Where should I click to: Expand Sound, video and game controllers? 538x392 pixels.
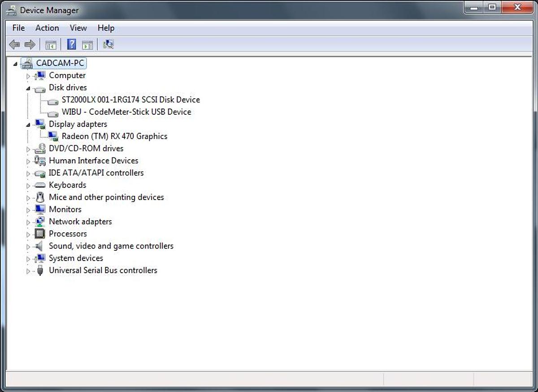coord(28,247)
